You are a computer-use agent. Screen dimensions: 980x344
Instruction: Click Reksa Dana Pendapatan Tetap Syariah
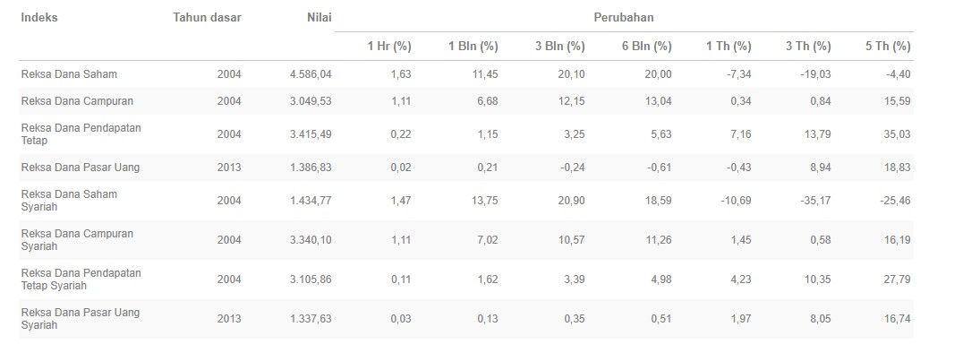[x=81, y=279]
